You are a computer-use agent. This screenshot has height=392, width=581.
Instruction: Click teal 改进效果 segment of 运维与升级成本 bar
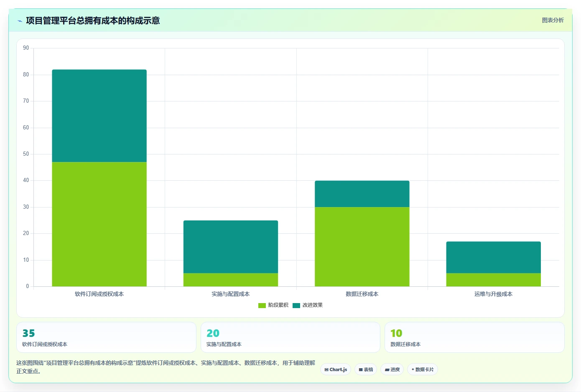coord(494,257)
